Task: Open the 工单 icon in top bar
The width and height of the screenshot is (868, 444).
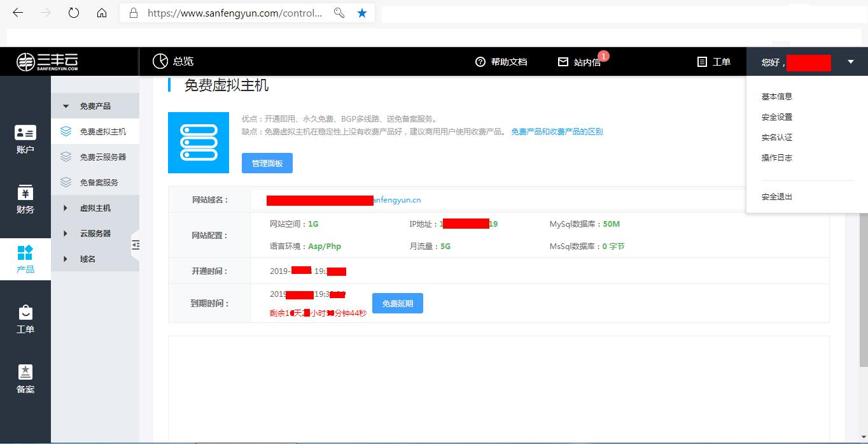Action: (x=702, y=62)
